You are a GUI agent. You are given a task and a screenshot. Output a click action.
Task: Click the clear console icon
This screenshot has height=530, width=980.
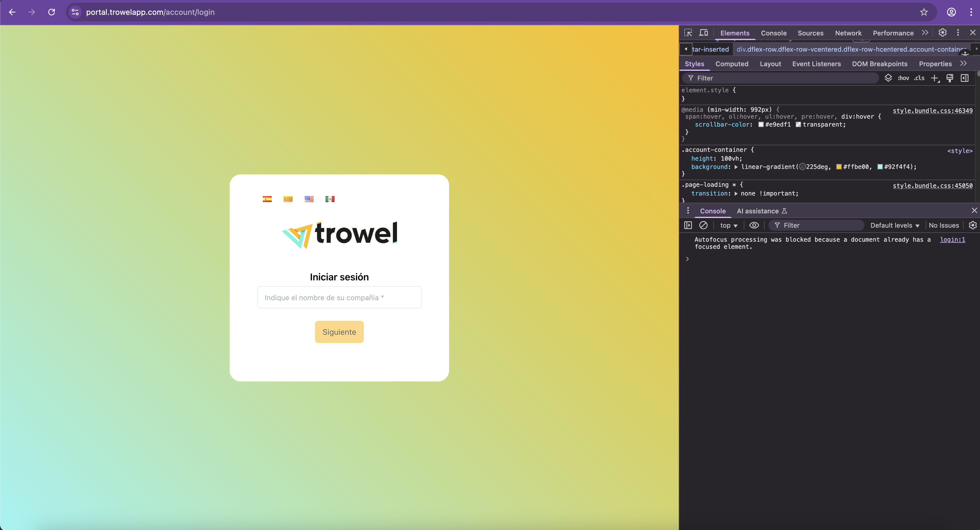[703, 225]
